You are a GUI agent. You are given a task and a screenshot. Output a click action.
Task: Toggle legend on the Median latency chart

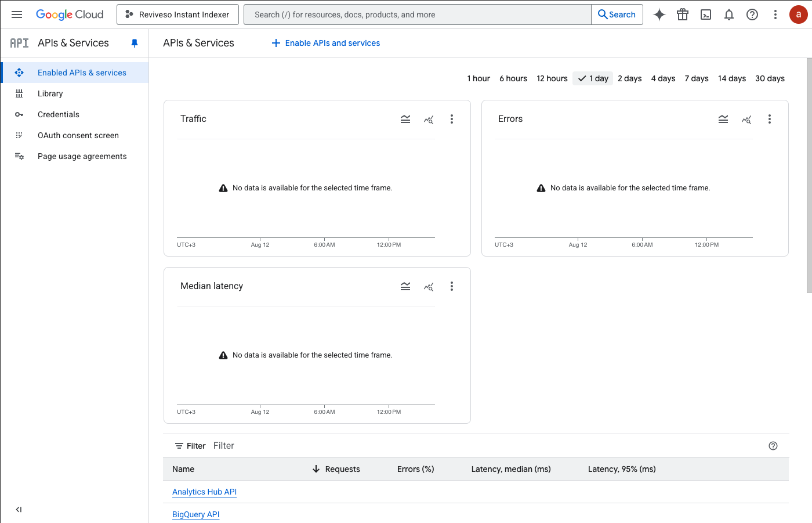click(x=405, y=286)
